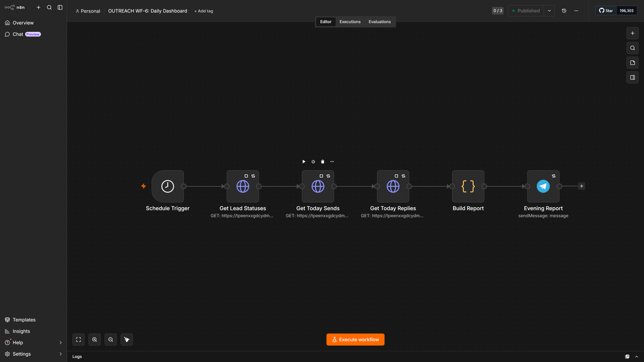This screenshot has height=362, width=644.
Task: Click the Published status button
Action: 526,11
